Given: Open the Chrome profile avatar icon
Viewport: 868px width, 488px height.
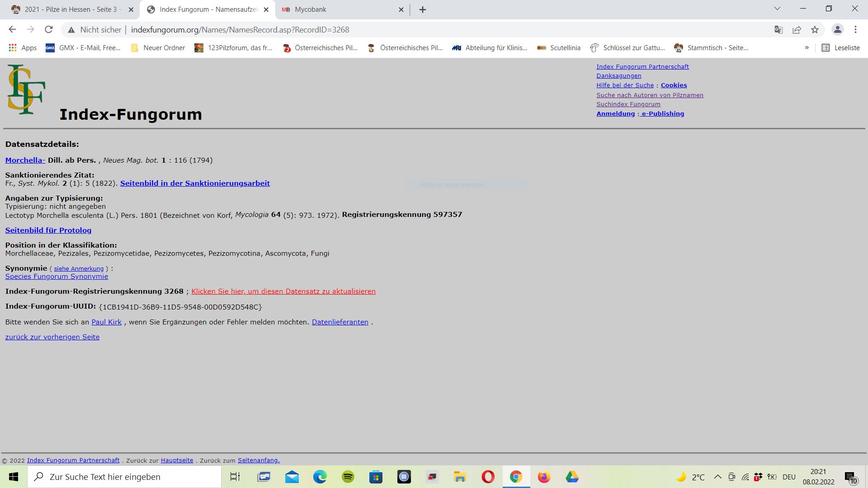Looking at the screenshot, I should click(x=837, y=30).
